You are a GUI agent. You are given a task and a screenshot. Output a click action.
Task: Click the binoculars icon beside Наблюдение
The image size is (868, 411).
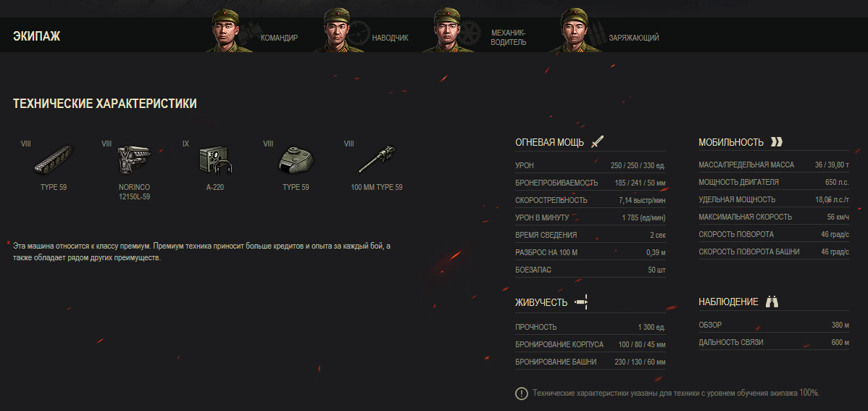tap(772, 302)
